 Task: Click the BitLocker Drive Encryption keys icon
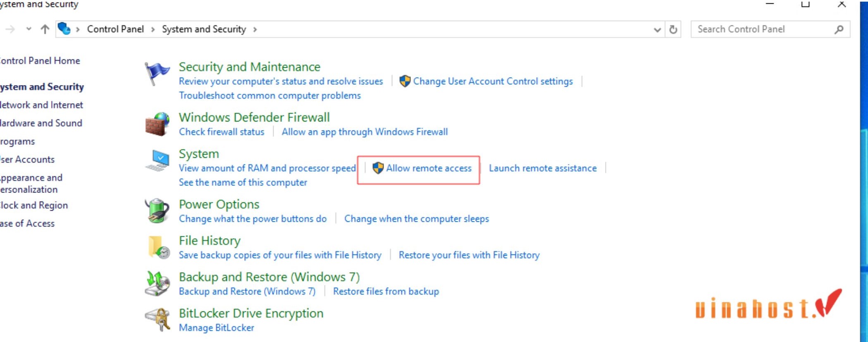[x=157, y=320]
